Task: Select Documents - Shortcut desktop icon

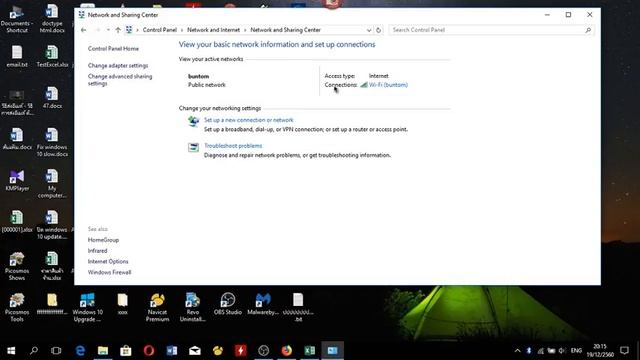Action: point(17,18)
